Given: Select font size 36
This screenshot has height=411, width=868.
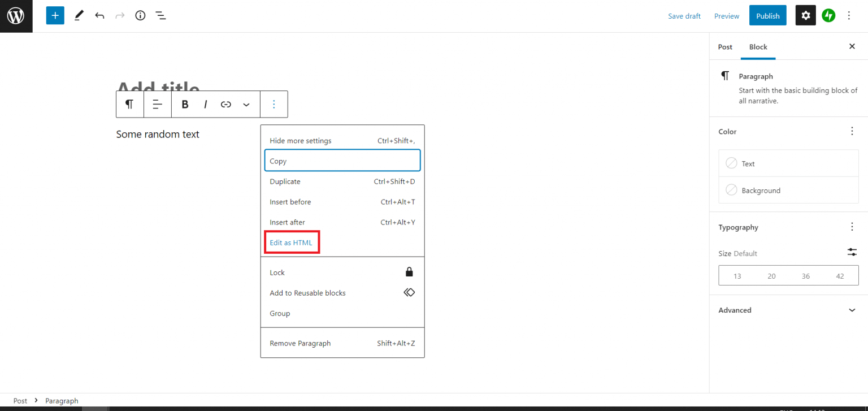Looking at the screenshot, I should click(x=805, y=276).
